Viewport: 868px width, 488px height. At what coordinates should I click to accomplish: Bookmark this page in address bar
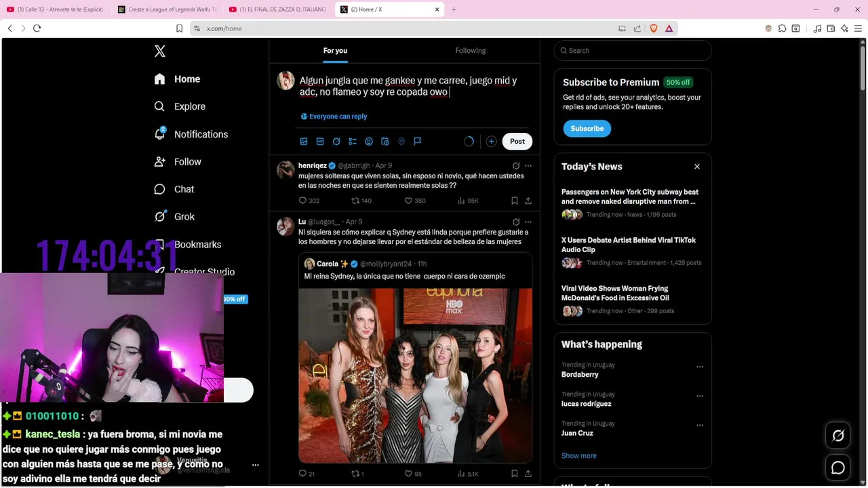pyautogui.click(x=179, y=28)
